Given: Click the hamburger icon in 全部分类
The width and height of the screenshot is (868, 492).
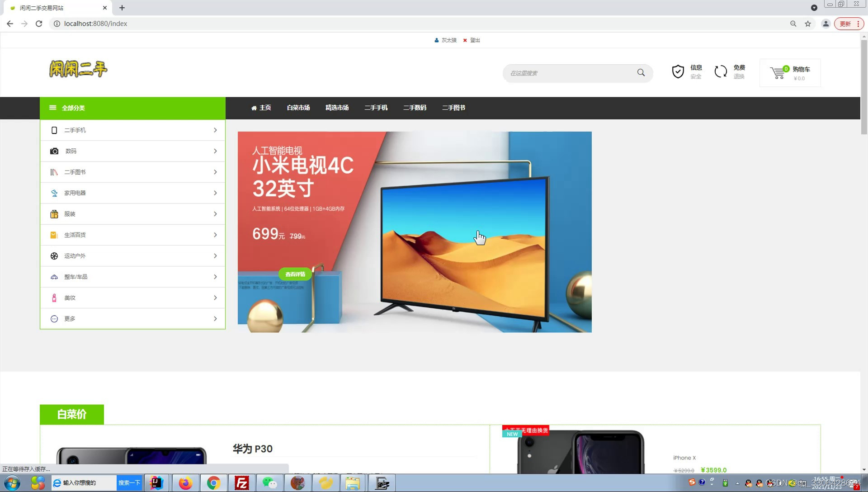Looking at the screenshot, I should (53, 108).
